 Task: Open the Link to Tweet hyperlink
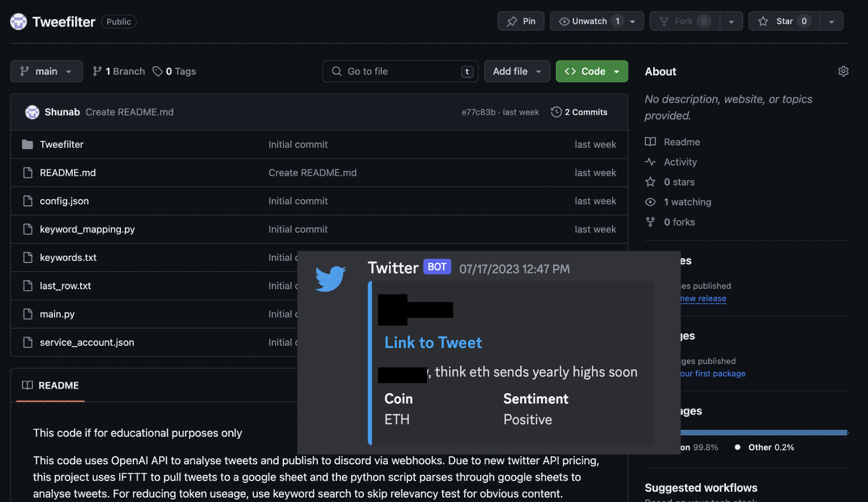click(433, 342)
